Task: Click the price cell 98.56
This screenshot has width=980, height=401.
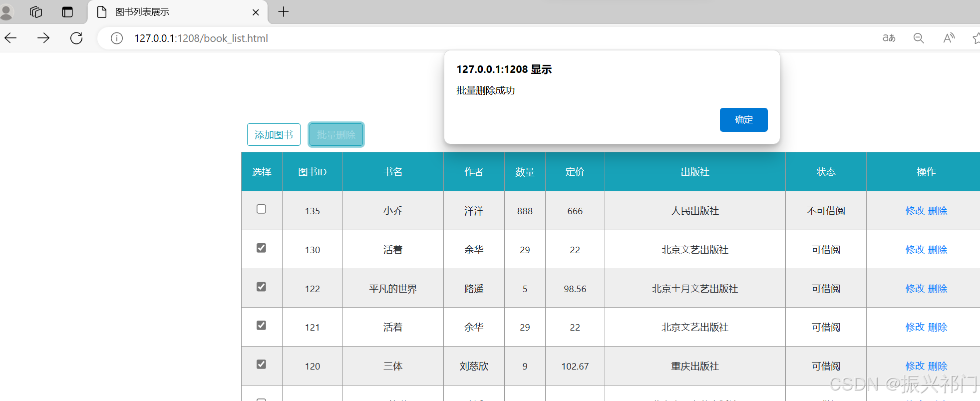Action: pos(575,289)
